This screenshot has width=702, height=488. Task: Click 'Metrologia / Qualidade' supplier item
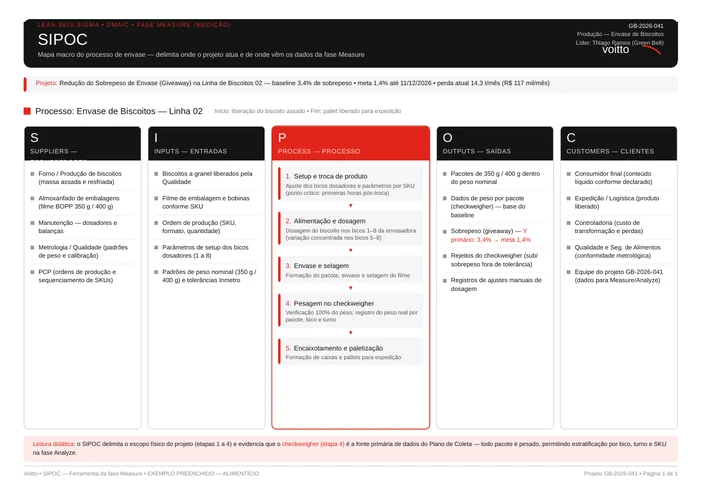[83, 252]
